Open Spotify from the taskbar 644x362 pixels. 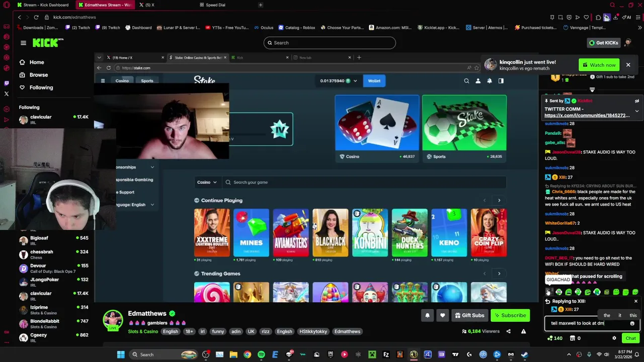[x=261, y=354]
